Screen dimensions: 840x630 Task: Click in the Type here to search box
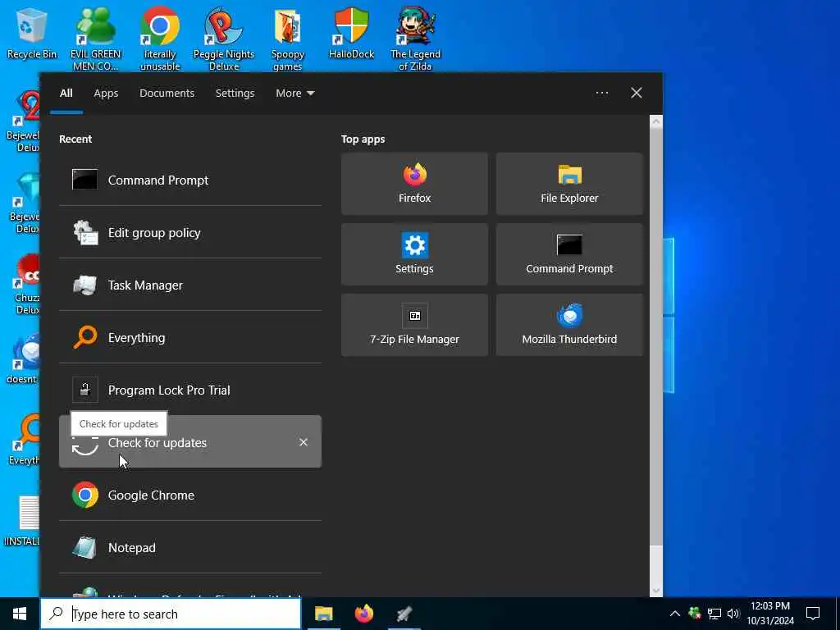[x=171, y=614]
